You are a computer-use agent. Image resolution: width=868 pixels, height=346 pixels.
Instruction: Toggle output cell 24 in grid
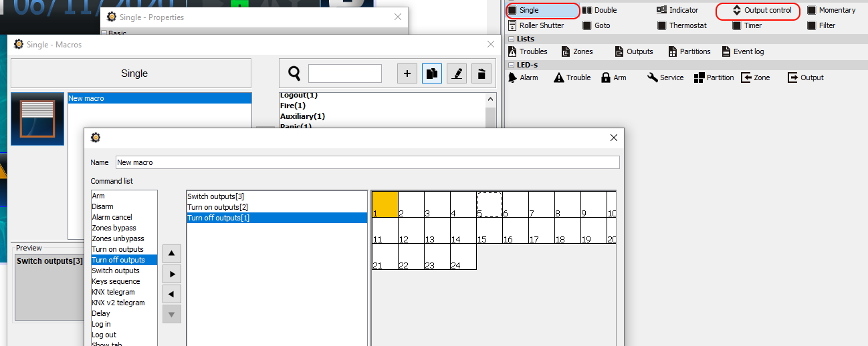(x=463, y=256)
